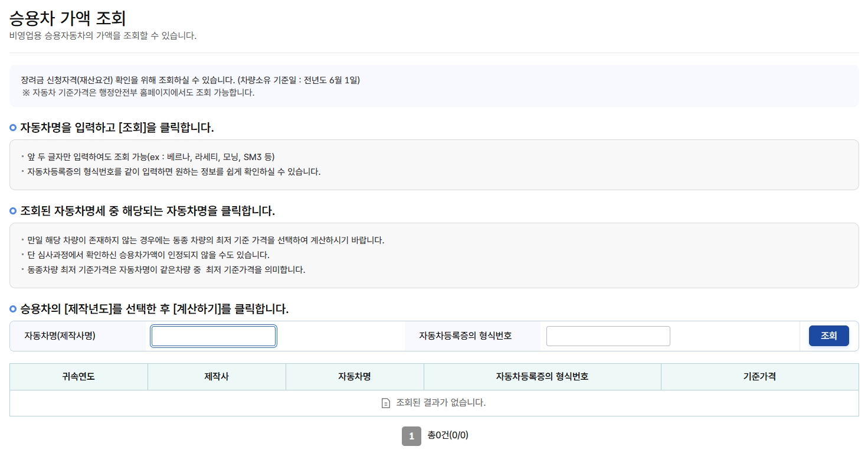Click the 총0건(0/0) count text
The height and width of the screenshot is (456, 868).
point(448,435)
